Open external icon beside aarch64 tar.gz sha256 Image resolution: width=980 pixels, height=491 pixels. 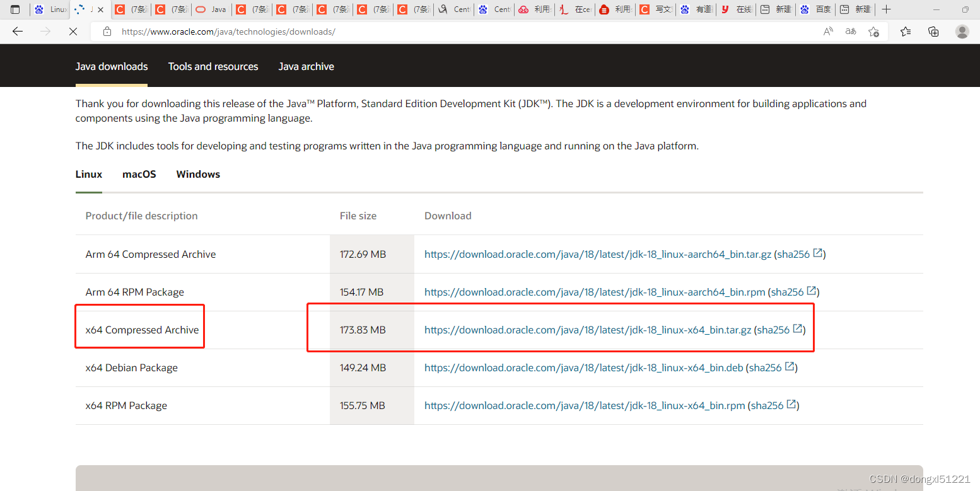click(x=818, y=253)
